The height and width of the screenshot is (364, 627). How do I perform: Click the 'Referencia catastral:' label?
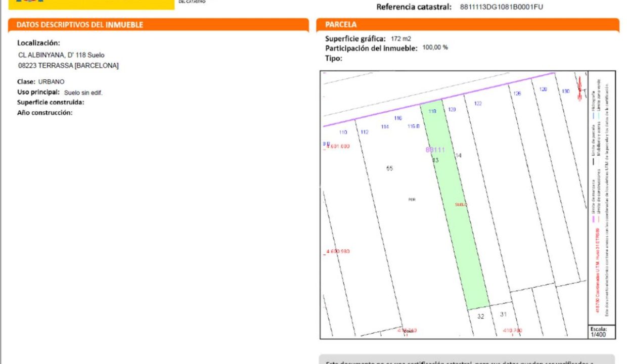point(414,7)
